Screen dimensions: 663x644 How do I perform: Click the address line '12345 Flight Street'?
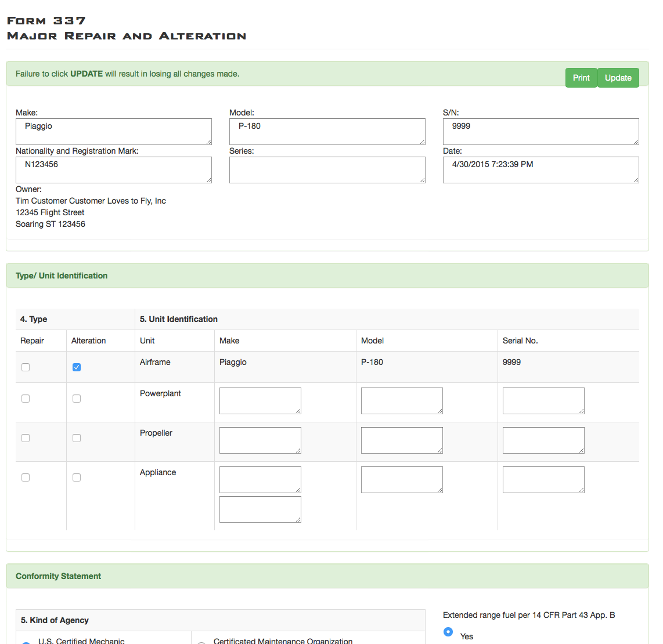(50, 212)
